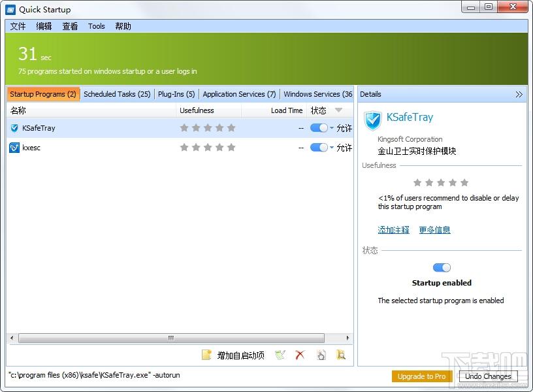533x392 pixels.
Task: Click the Startup enabled label
Action: (x=442, y=283)
